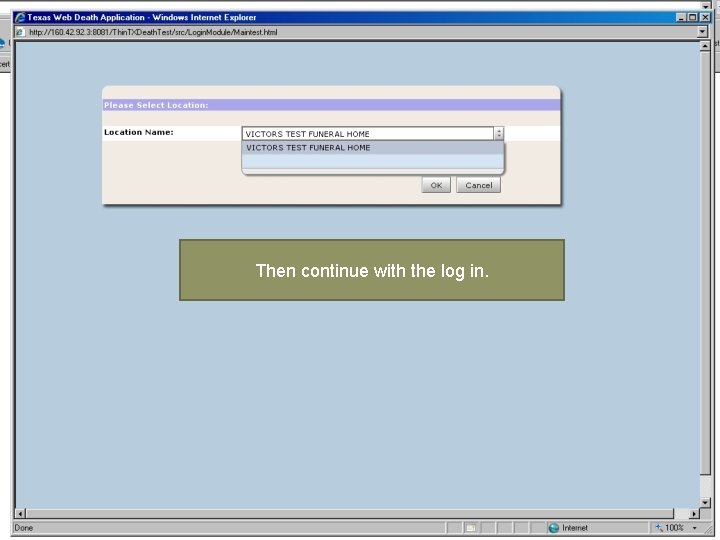Screen dimensions: 720x540
Task: Close the Texas Web Death Application window
Action: click(x=705, y=17)
